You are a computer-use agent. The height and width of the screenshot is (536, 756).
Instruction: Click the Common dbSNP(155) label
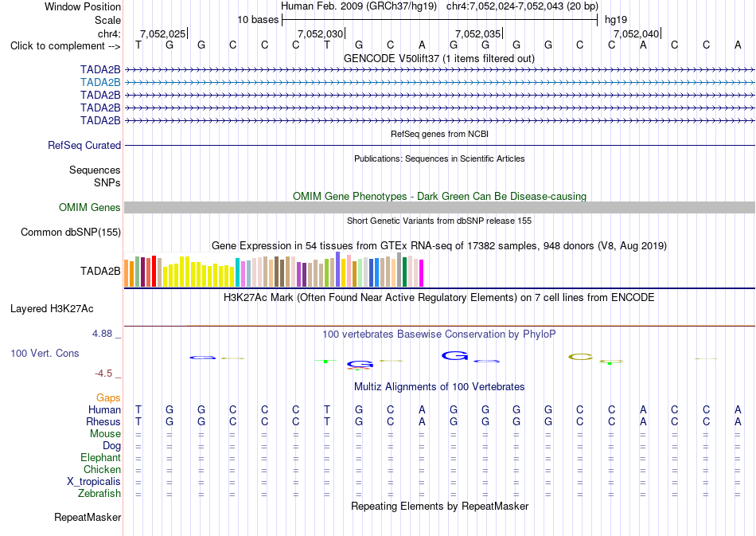pyautogui.click(x=71, y=232)
